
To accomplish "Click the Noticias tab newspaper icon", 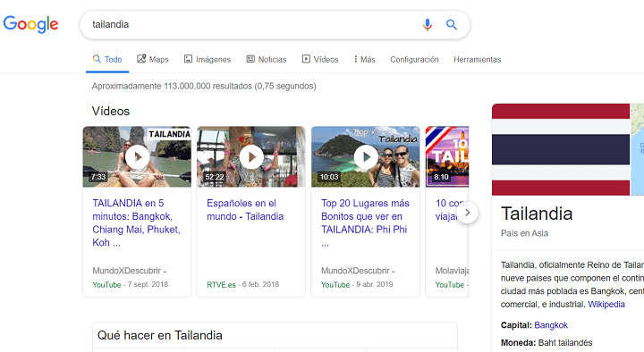I will pyautogui.click(x=250, y=59).
